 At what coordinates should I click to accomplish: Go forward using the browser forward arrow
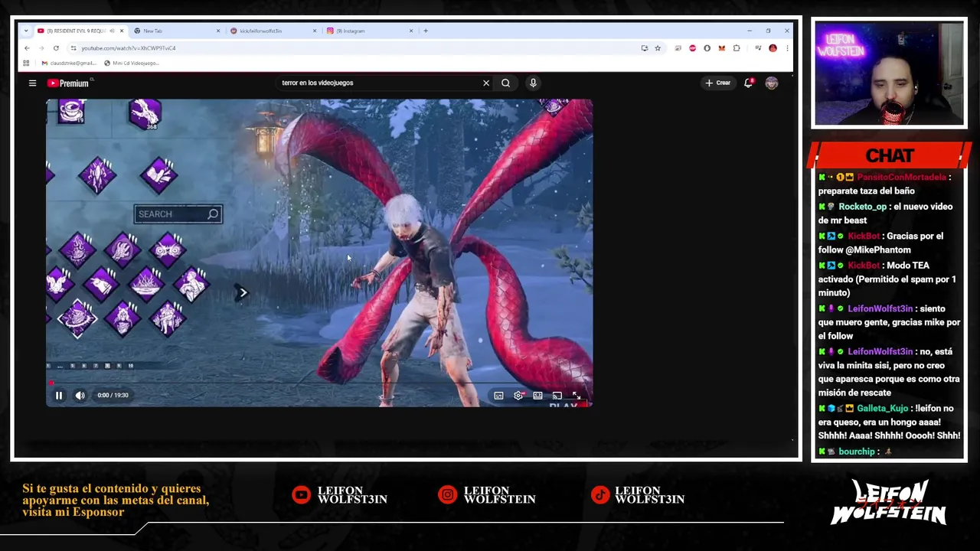point(41,48)
